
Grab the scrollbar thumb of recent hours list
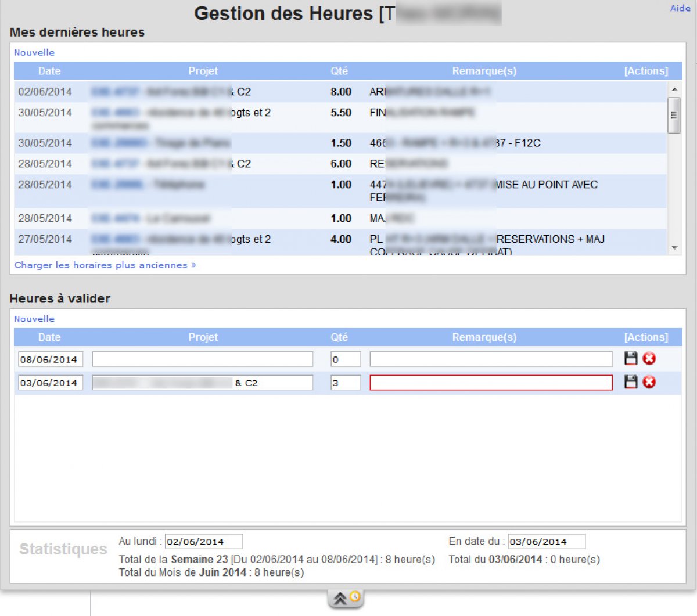tap(674, 115)
